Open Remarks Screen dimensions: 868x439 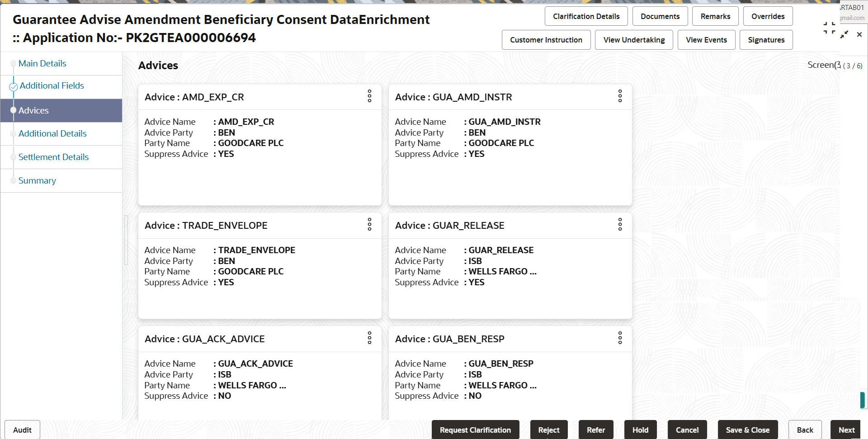pos(715,16)
